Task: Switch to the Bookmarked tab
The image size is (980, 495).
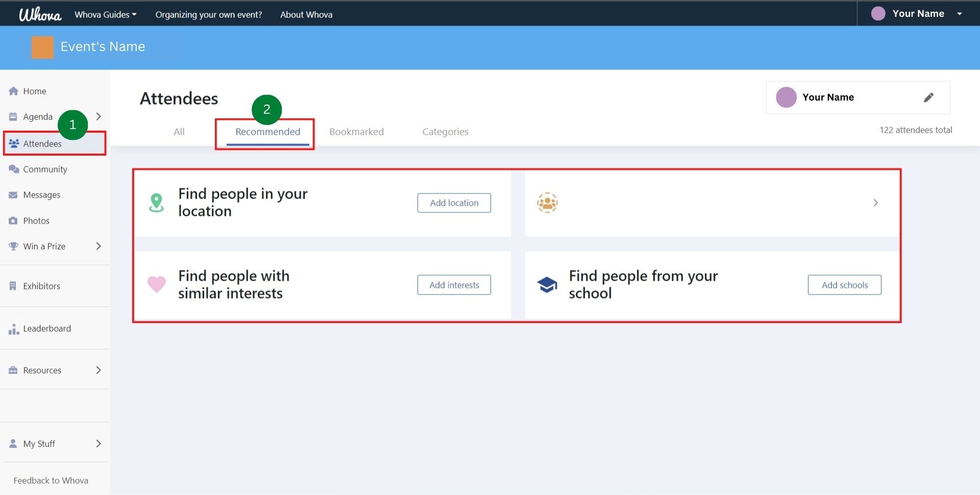Action: click(356, 132)
